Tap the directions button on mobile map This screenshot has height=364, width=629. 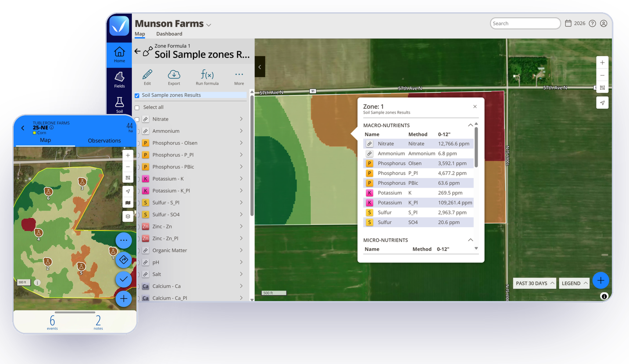tap(124, 260)
